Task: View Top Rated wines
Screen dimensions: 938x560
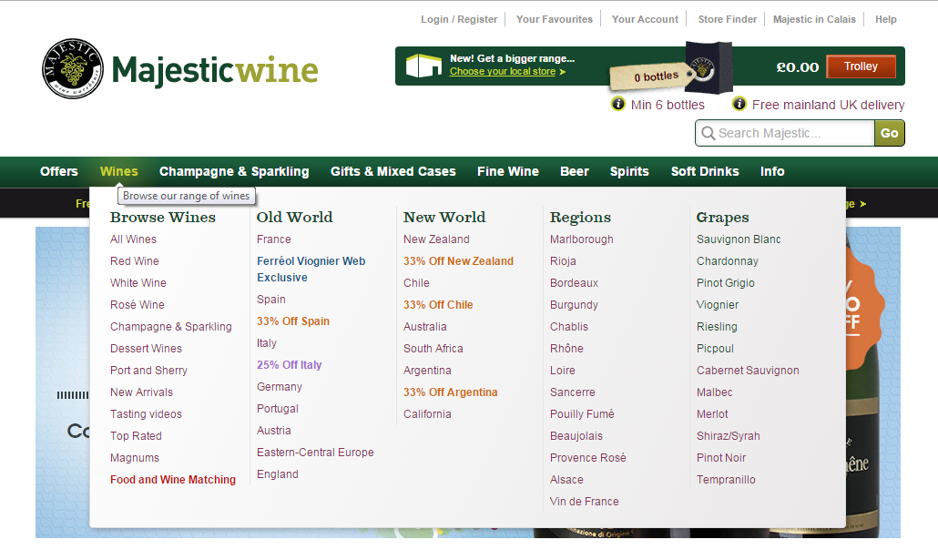Action: pos(136,436)
